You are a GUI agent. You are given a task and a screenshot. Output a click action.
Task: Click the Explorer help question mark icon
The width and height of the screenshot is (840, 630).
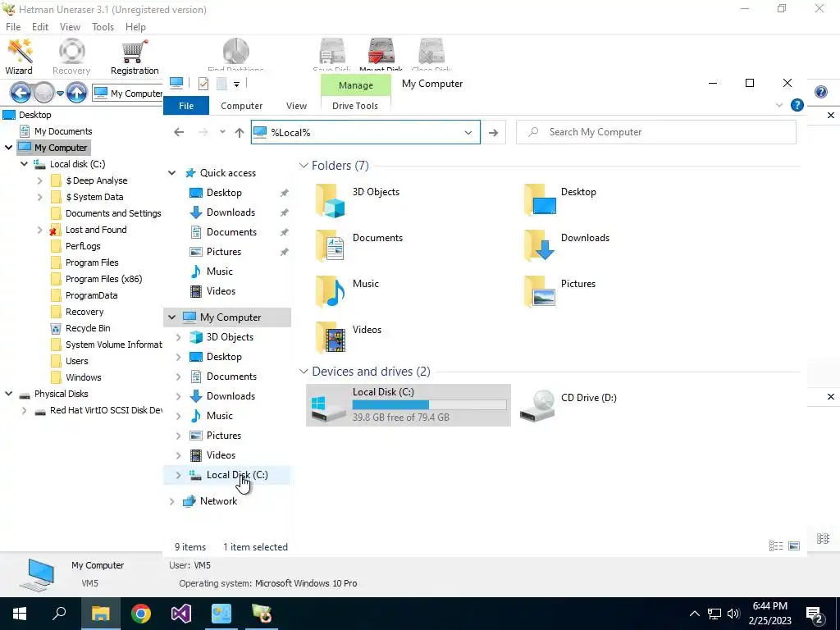pyautogui.click(x=797, y=105)
